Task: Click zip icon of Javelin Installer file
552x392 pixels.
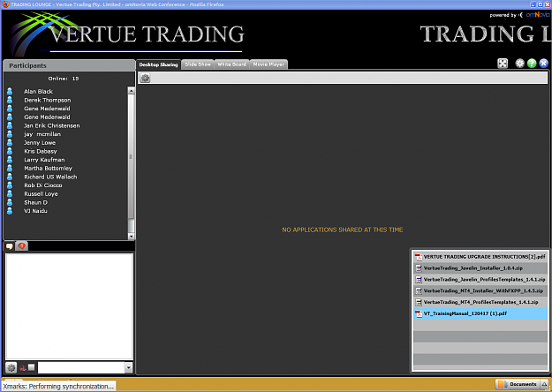Action: [x=419, y=268]
